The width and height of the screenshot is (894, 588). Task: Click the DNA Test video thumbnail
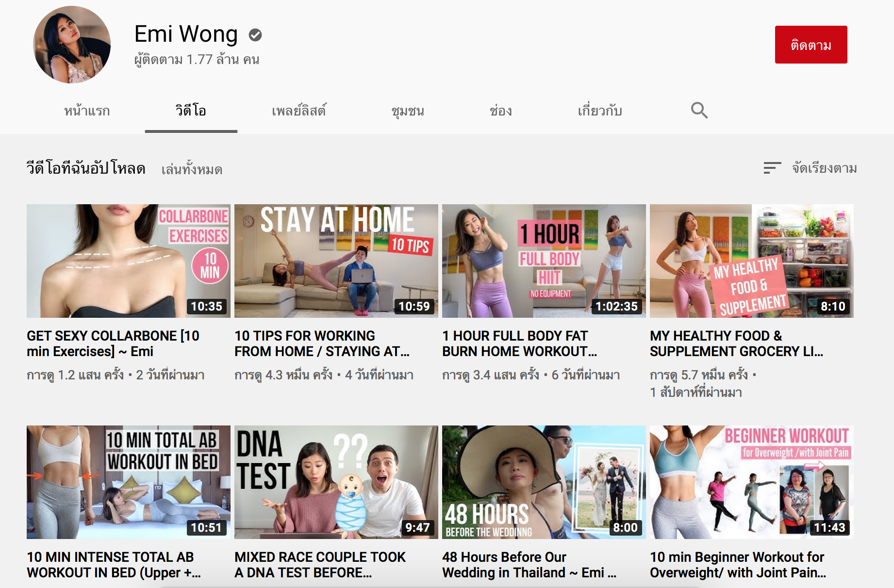coord(336,482)
